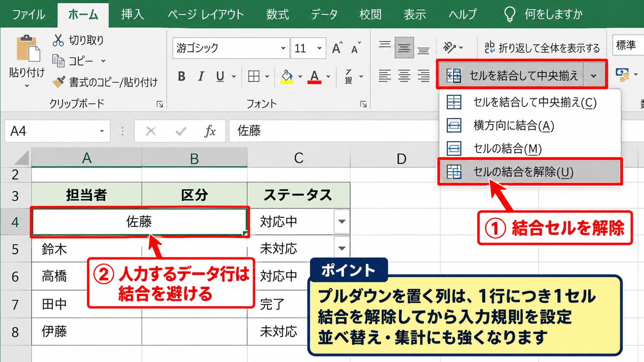The image size is (644, 362).
Task: Apply the yellow fill color bucket
Action: click(287, 76)
